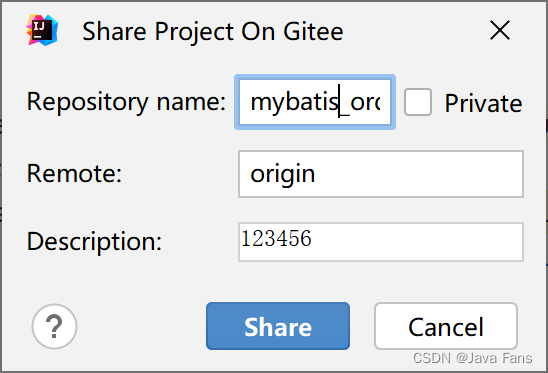Click the 'Description:' label
The width and height of the screenshot is (548, 373).
(94, 242)
